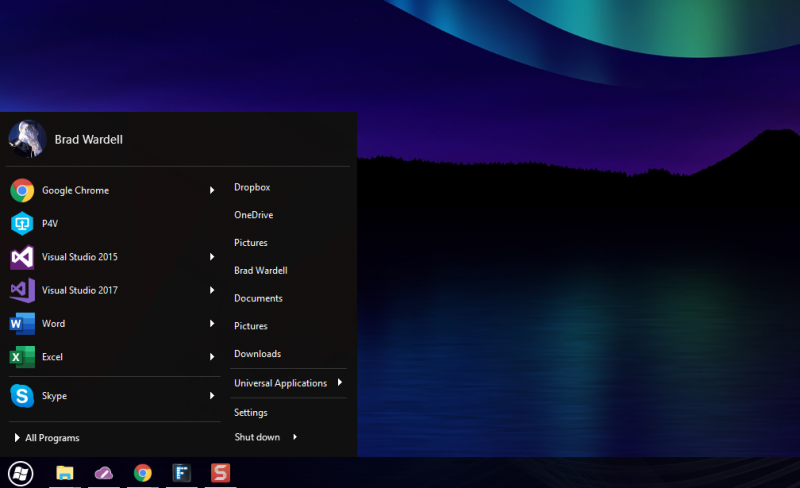Show All Programs list

(x=52, y=438)
